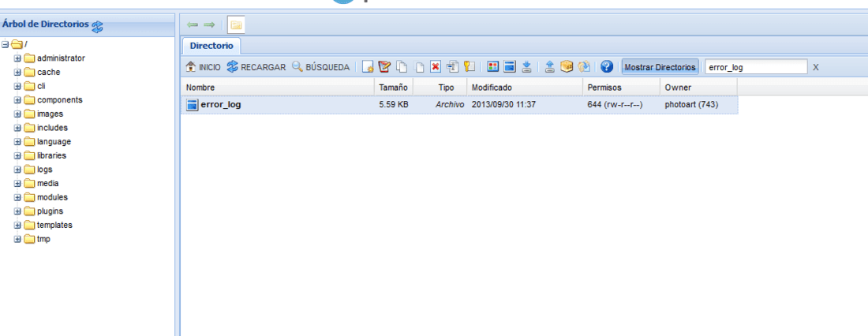Collapse the root / folder node
The width and height of the screenshot is (868, 336).
click(6, 44)
